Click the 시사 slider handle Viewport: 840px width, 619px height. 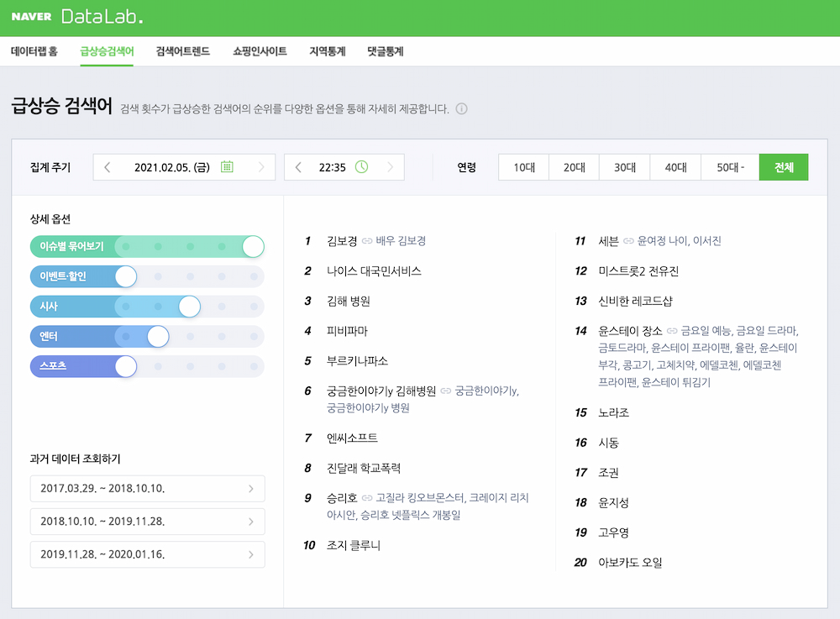pyautogui.click(x=190, y=307)
